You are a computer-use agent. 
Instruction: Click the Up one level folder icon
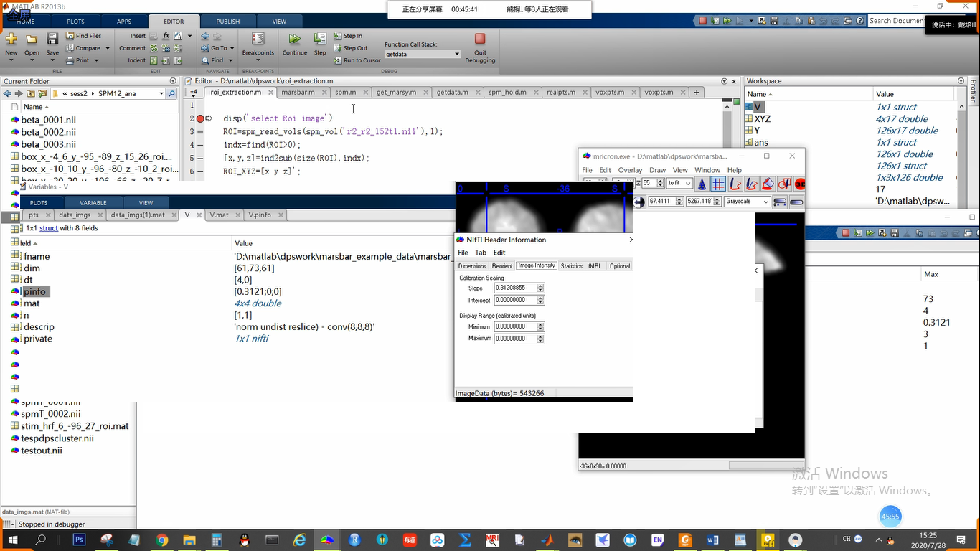[31, 93]
